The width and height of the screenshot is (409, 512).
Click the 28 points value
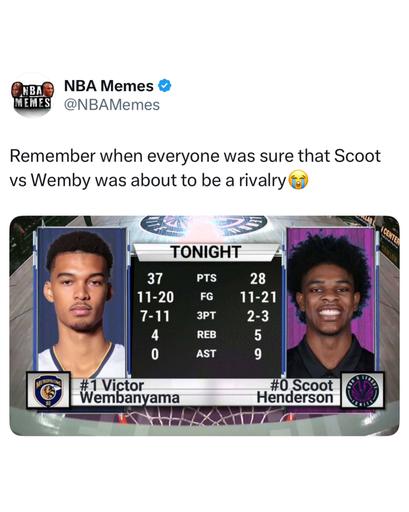pos(258,279)
